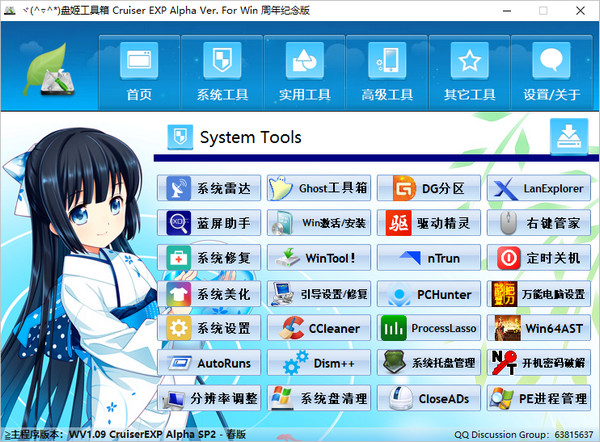600x442 pixels.
Task: Launch 开机密码破解
Action: [539, 362]
